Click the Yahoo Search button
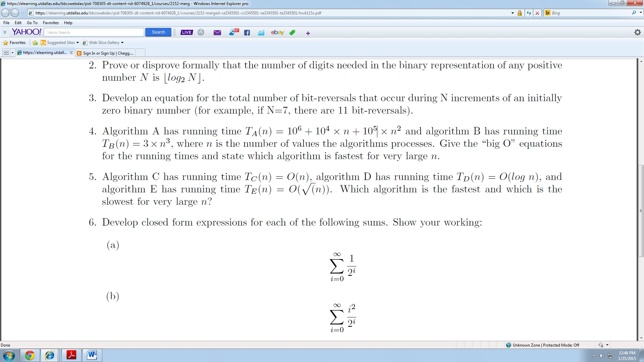 pyautogui.click(x=158, y=32)
